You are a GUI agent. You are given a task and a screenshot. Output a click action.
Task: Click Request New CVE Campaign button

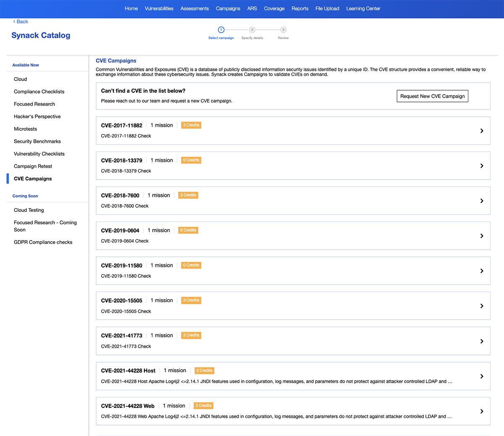click(433, 96)
